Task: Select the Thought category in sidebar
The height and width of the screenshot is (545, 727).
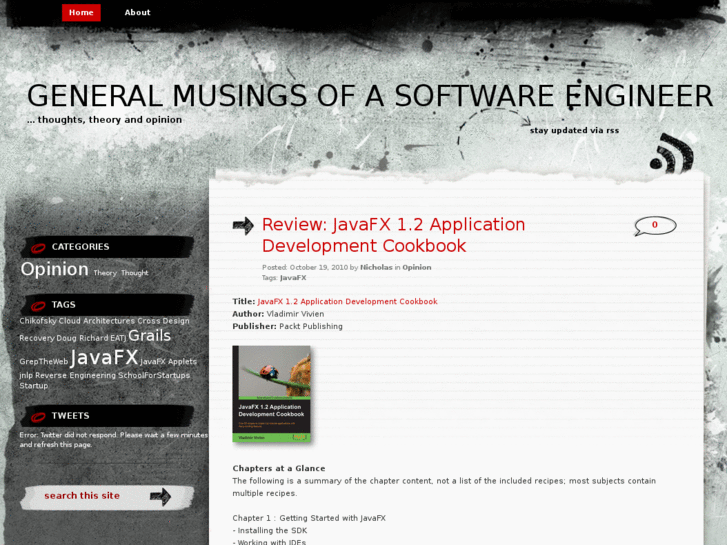Action: pyautogui.click(x=134, y=273)
